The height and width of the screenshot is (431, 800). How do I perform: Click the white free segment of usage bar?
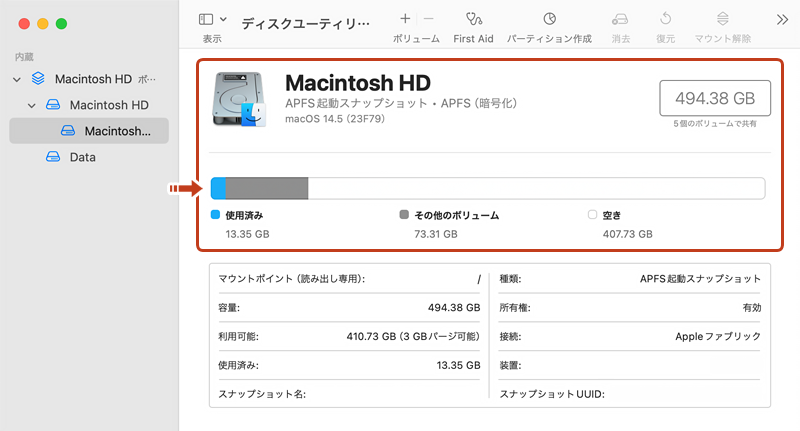[x=536, y=188]
